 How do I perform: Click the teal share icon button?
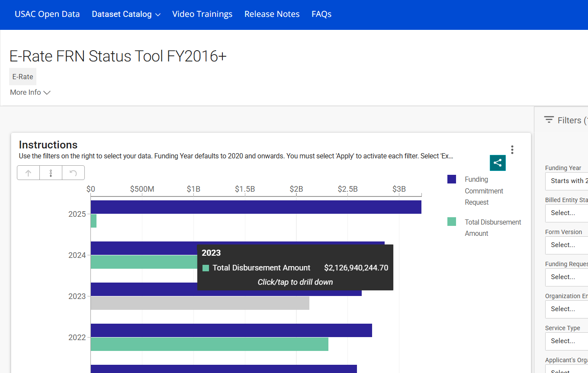(x=498, y=163)
